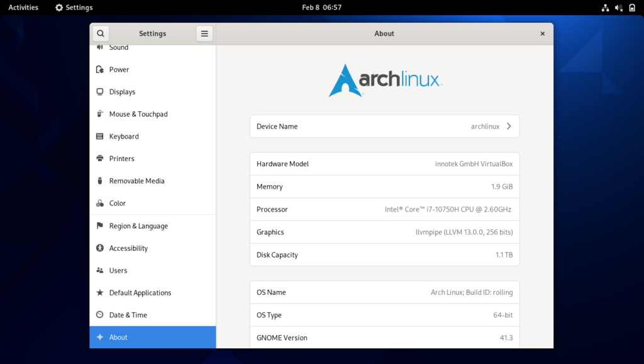Click the clock showing Feb 8

coord(322,7)
